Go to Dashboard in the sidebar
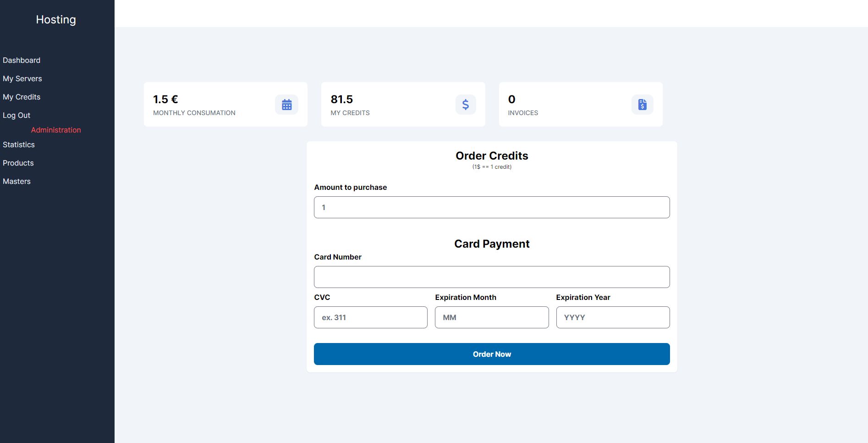This screenshot has height=443, width=868. 22,61
